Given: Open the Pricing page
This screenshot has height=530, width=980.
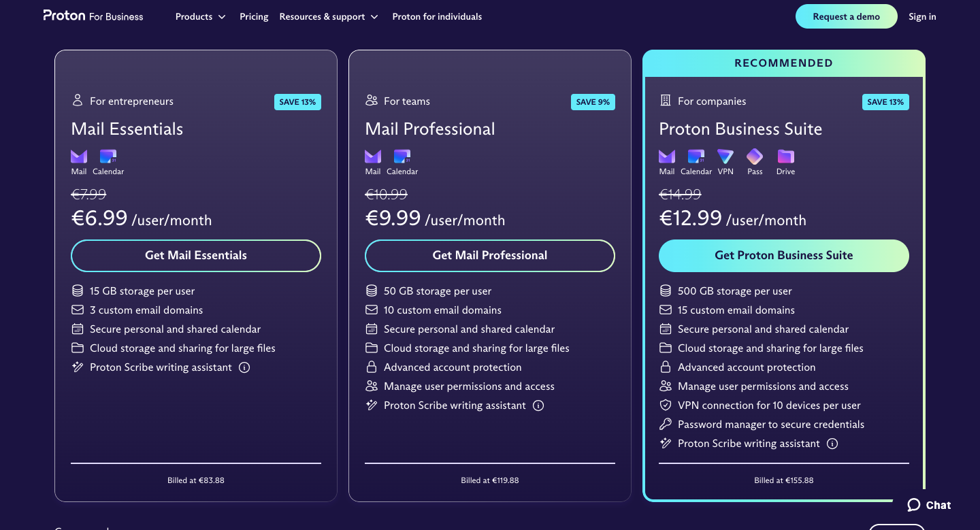Looking at the screenshot, I should [x=254, y=16].
